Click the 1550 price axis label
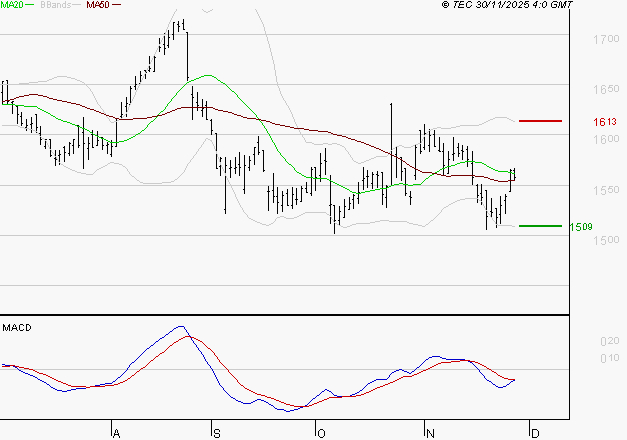627x440 pixels. pyautogui.click(x=606, y=190)
